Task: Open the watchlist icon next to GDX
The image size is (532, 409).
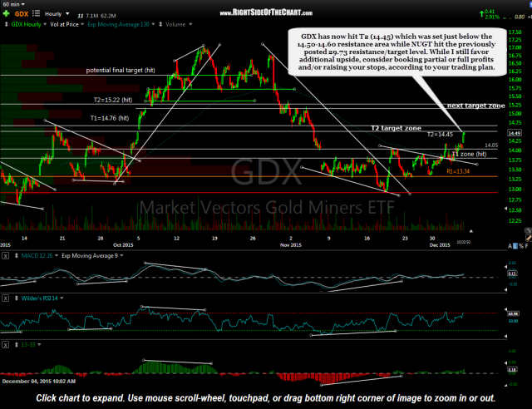Action: 36,13
